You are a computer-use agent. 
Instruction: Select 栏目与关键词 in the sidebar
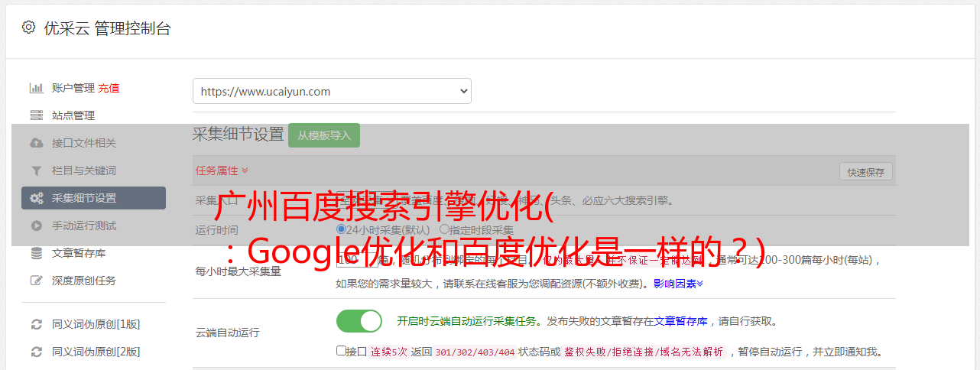pyautogui.click(x=84, y=170)
